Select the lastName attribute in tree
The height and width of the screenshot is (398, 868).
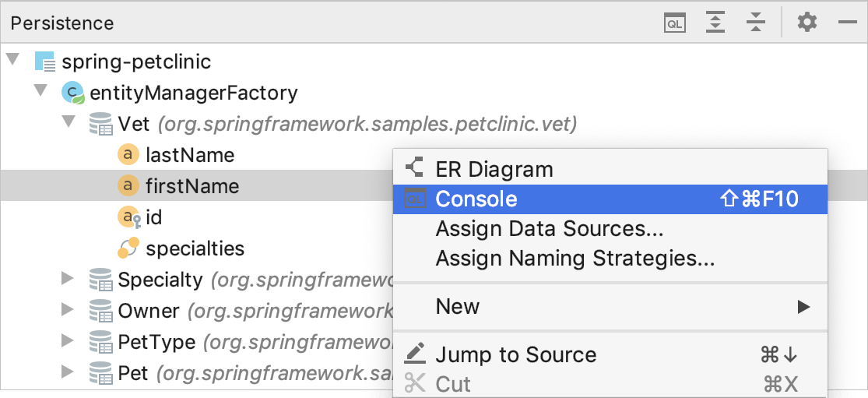coord(190,156)
